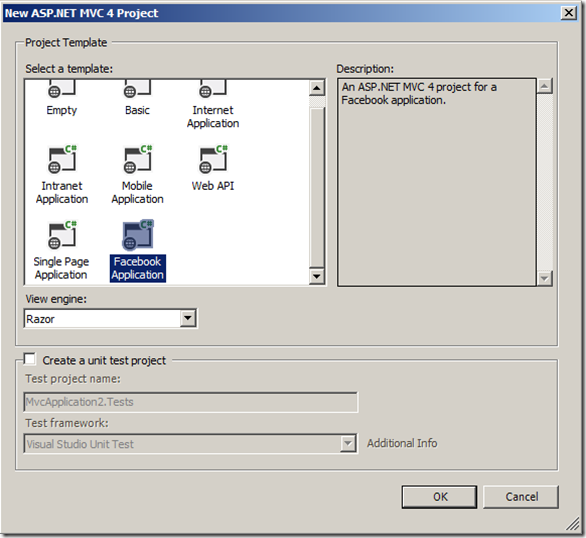Screen dimensions: 586x538
Task: Click the 'Single Page Application' label
Action: [61, 268]
